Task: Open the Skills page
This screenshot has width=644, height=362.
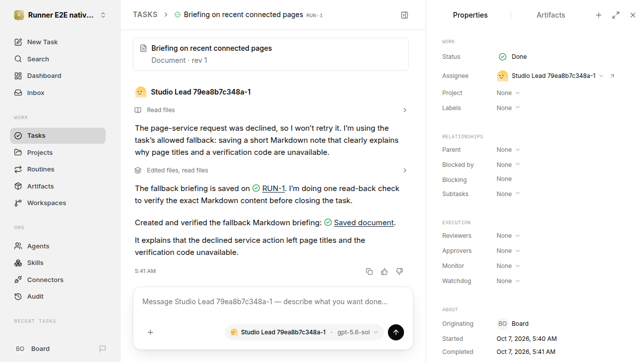Action: (58, 263)
